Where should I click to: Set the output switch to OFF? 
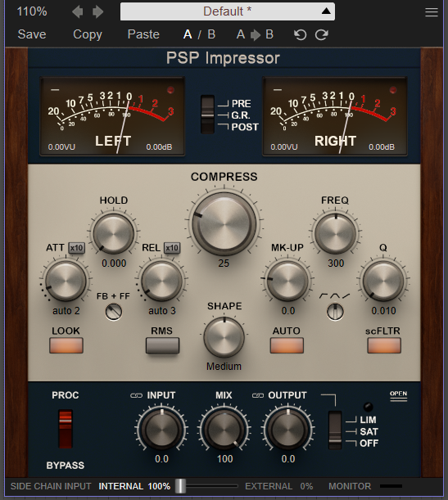tap(369, 443)
